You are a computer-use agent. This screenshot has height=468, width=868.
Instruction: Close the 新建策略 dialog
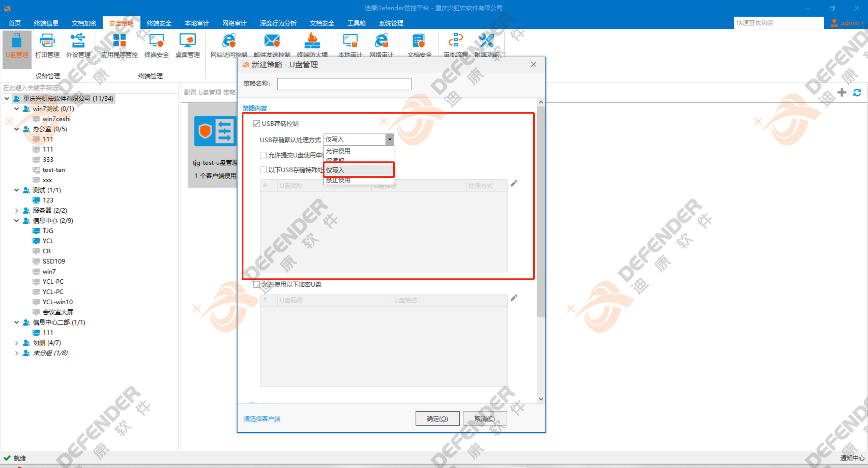[533, 64]
